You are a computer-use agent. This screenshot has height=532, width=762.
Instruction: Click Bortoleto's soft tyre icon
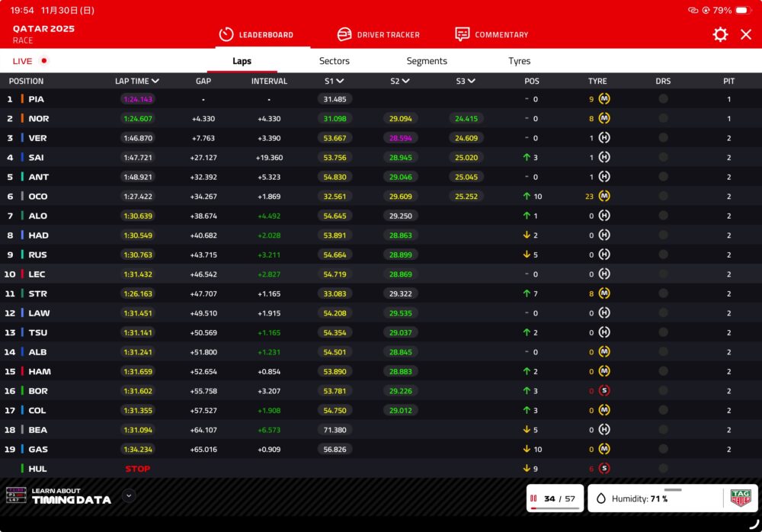pyautogui.click(x=604, y=391)
